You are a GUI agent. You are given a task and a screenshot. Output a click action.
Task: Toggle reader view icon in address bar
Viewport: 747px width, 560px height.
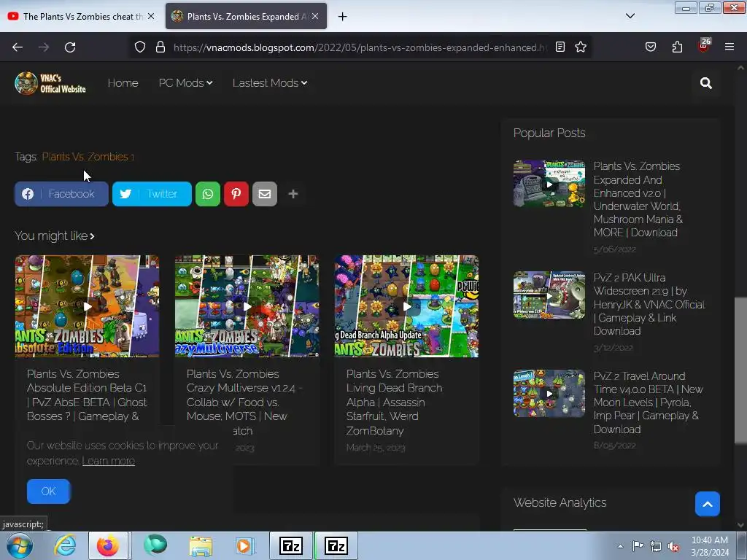(x=560, y=47)
